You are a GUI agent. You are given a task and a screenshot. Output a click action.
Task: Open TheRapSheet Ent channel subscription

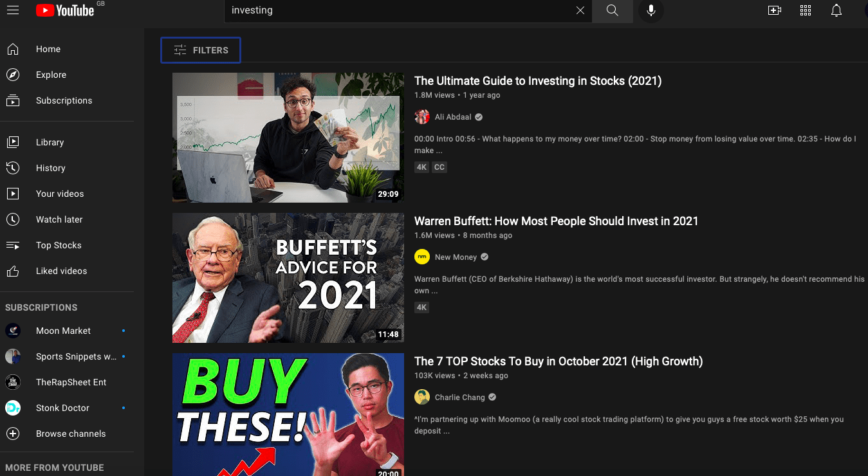pos(67,382)
